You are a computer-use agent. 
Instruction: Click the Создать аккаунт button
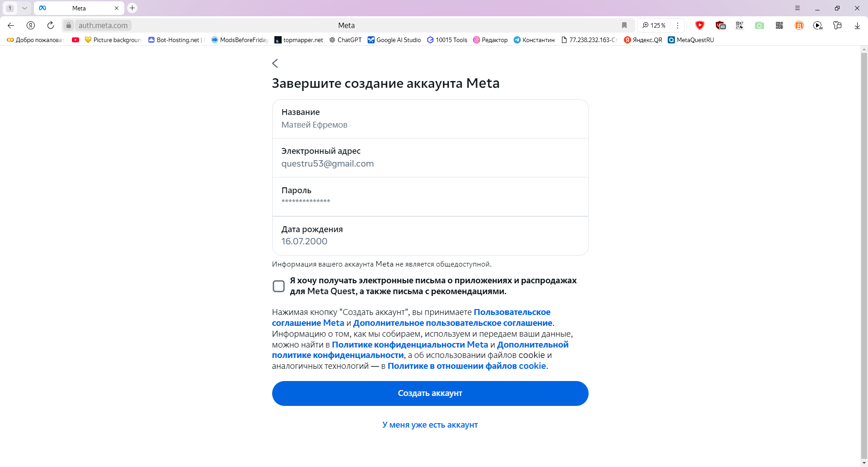pyautogui.click(x=430, y=393)
